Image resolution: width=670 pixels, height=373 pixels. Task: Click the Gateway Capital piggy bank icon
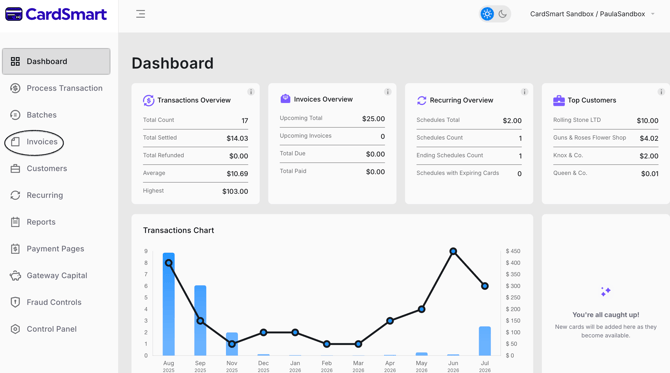(15, 276)
